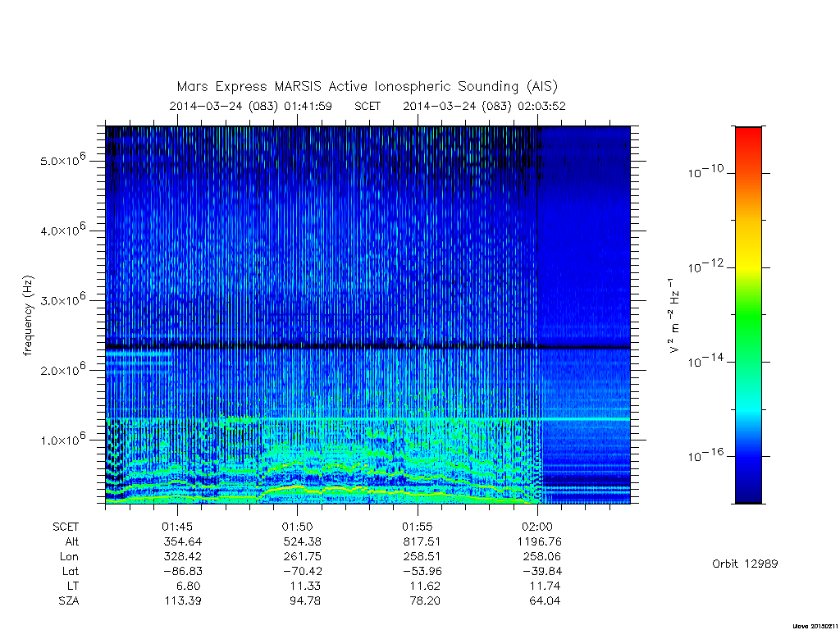Click the 5.0×10^6 frequency axis label
The width and height of the screenshot is (840, 630).
pos(62,160)
